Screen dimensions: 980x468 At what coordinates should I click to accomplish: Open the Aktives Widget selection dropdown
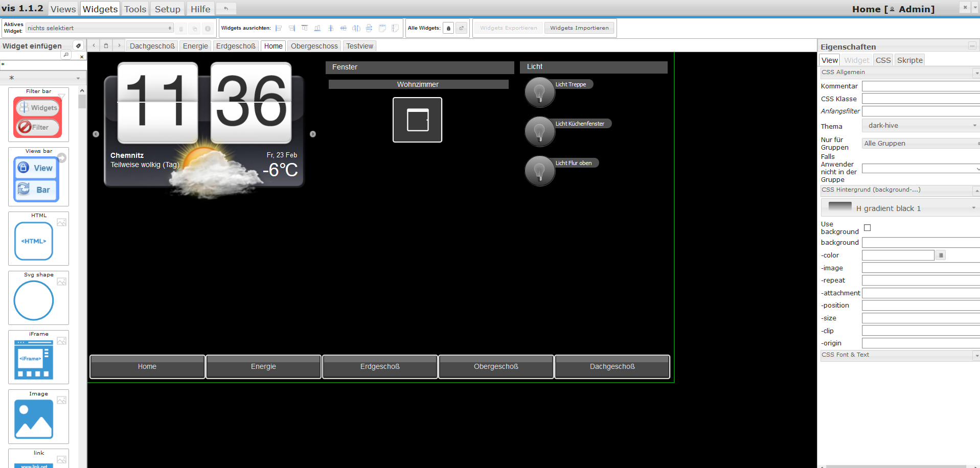coord(99,28)
